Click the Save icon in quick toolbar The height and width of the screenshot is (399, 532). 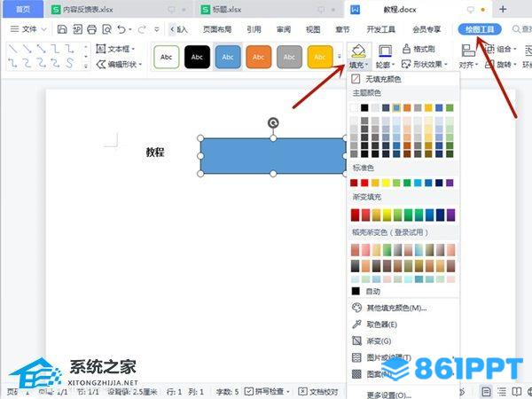click(x=62, y=29)
